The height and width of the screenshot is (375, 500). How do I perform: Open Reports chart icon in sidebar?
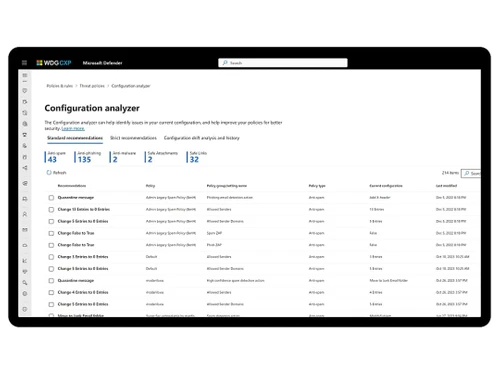(25, 261)
